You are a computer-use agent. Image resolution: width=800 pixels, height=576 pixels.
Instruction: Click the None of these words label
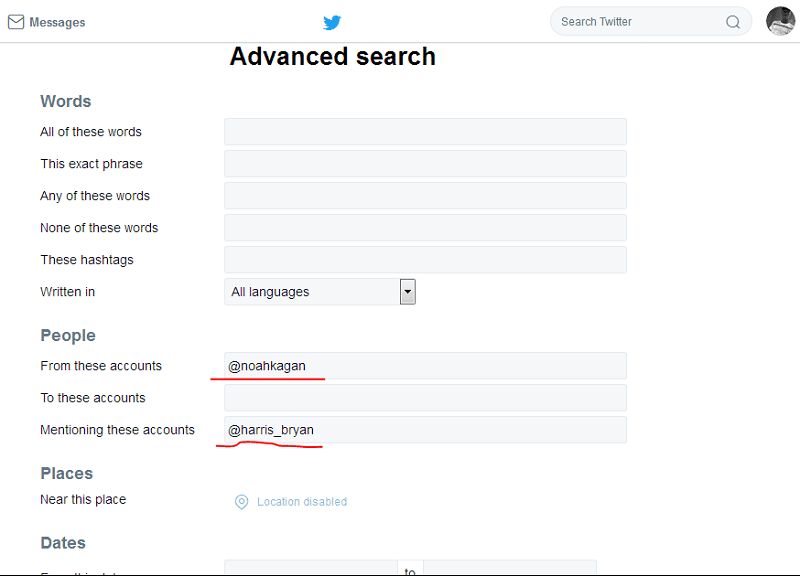click(99, 228)
